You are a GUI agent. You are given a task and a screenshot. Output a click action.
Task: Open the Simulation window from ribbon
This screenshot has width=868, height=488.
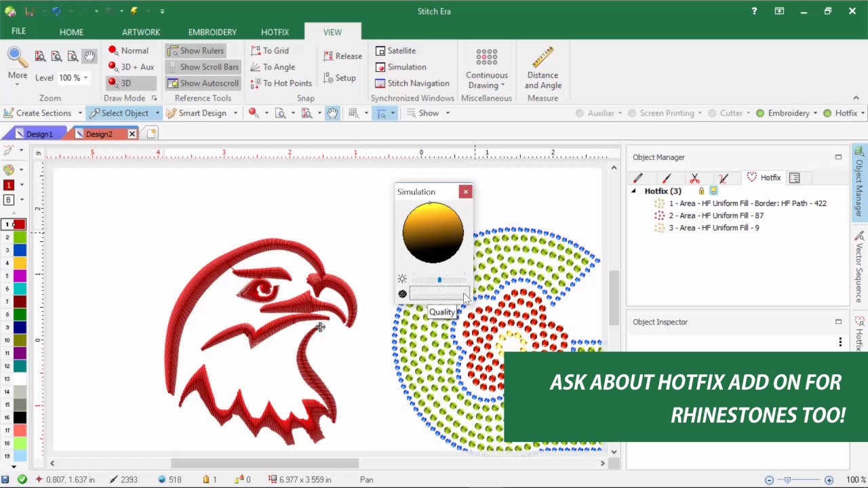pos(401,67)
